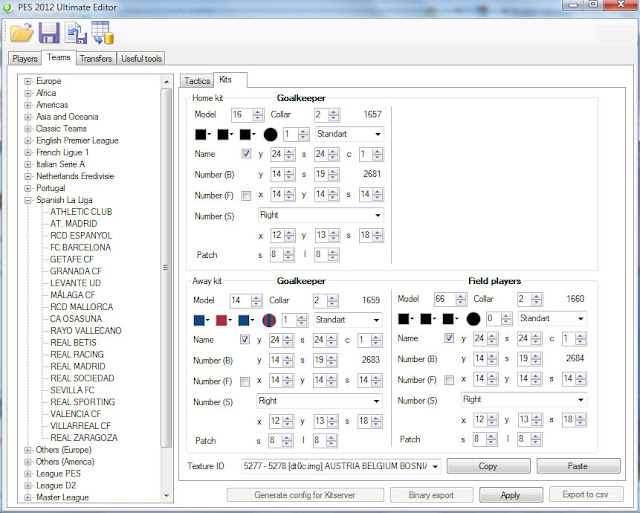
Task: Toggle the Name checkbox in Away kit goalkeeper
Action: click(244, 340)
